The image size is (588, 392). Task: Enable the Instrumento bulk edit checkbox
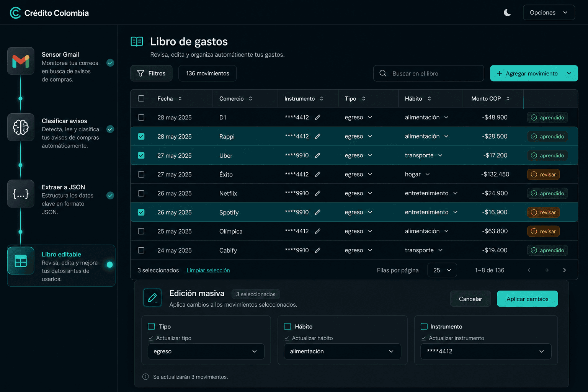pyautogui.click(x=424, y=327)
